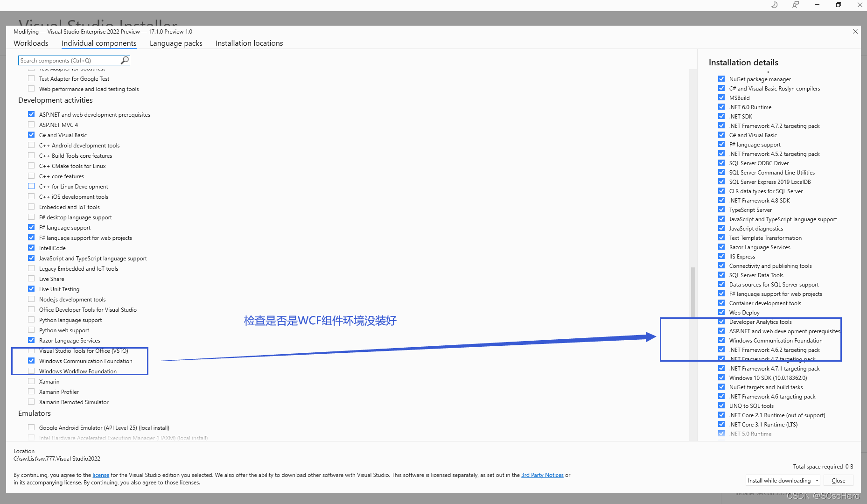867x504 pixels.
Task: Click the install location path text
Action: (x=57, y=459)
